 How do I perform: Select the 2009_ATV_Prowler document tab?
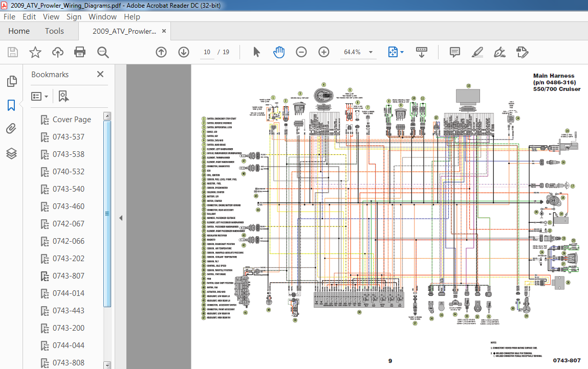click(x=124, y=31)
